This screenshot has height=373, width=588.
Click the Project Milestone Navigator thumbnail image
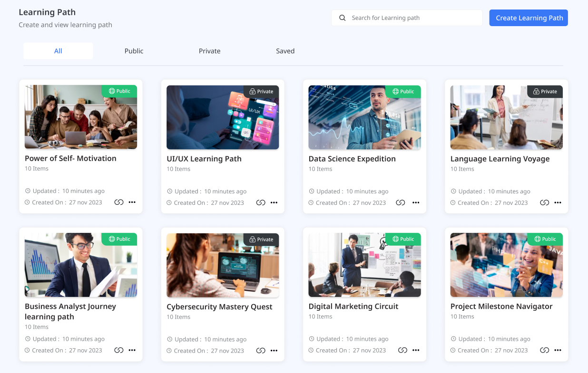click(x=506, y=265)
